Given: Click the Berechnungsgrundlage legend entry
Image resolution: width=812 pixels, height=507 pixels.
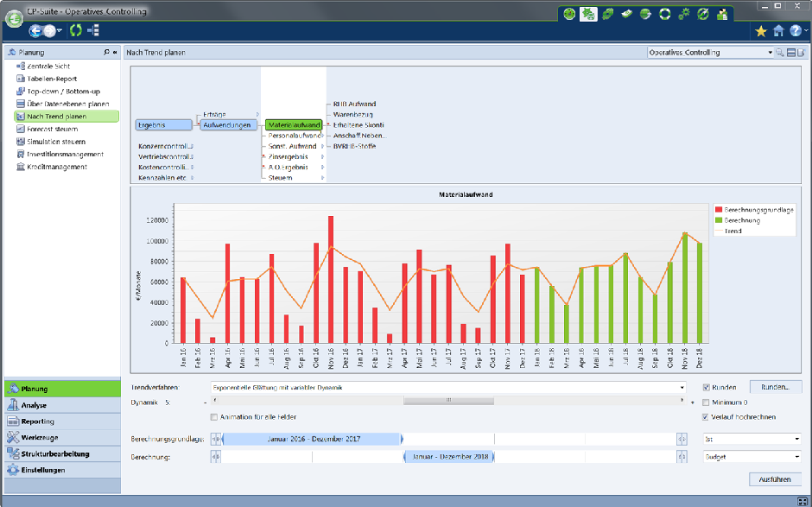Looking at the screenshot, I should (x=754, y=210).
